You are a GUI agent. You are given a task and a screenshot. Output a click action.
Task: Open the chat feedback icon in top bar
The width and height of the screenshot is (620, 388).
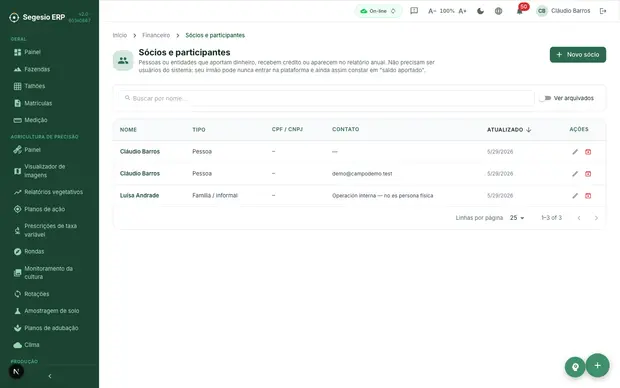point(414,11)
